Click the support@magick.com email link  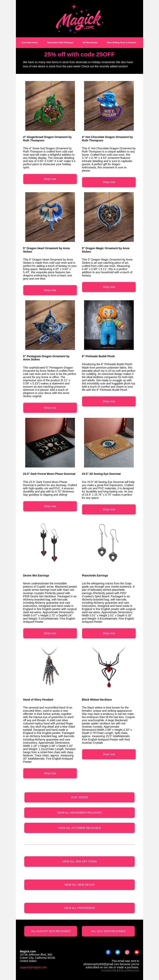tap(33, 967)
